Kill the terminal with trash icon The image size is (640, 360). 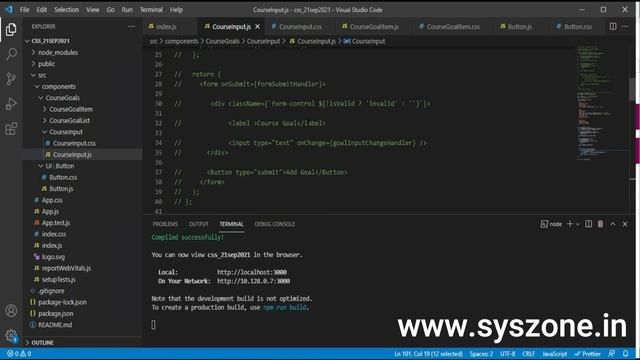pyautogui.click(x=600, y=224)
